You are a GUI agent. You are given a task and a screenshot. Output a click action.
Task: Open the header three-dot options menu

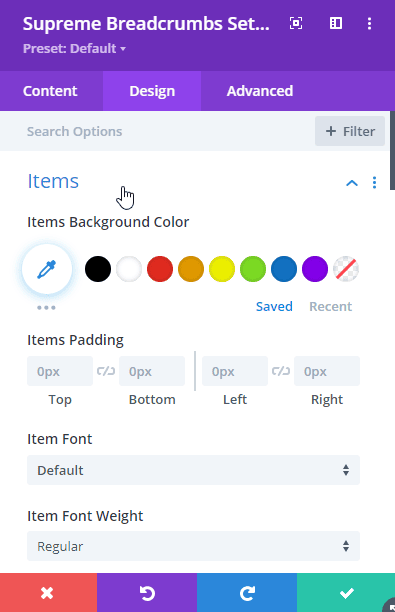pos(369,23)
